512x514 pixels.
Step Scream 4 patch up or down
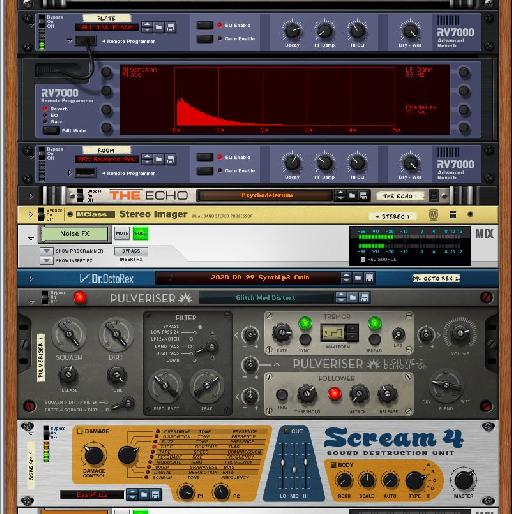[132, 494]
